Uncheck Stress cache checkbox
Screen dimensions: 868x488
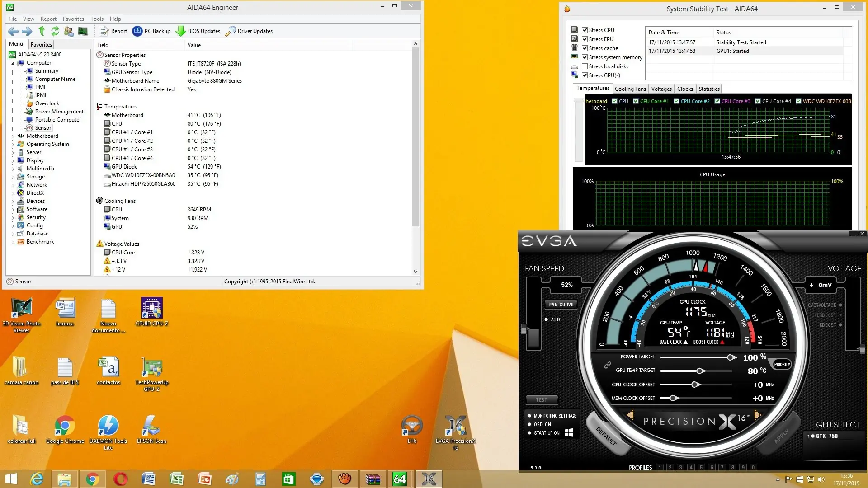tap(585, 48)
